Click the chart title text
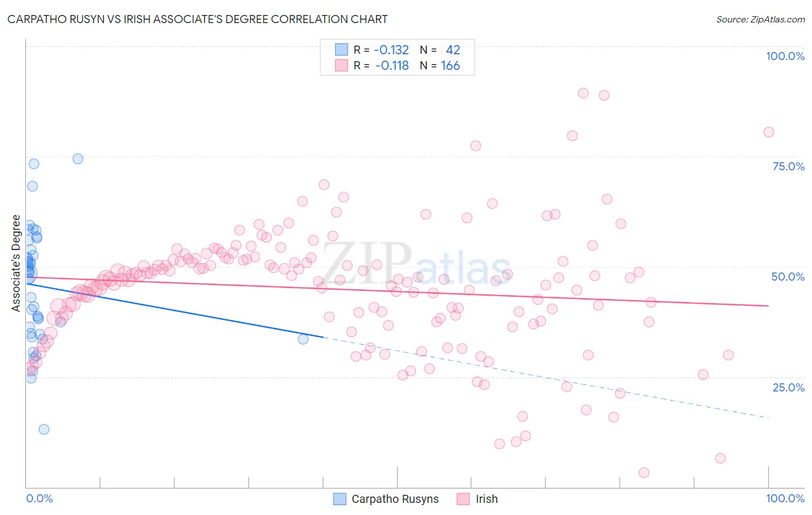The image size is (812, 515). coord(198,19)
